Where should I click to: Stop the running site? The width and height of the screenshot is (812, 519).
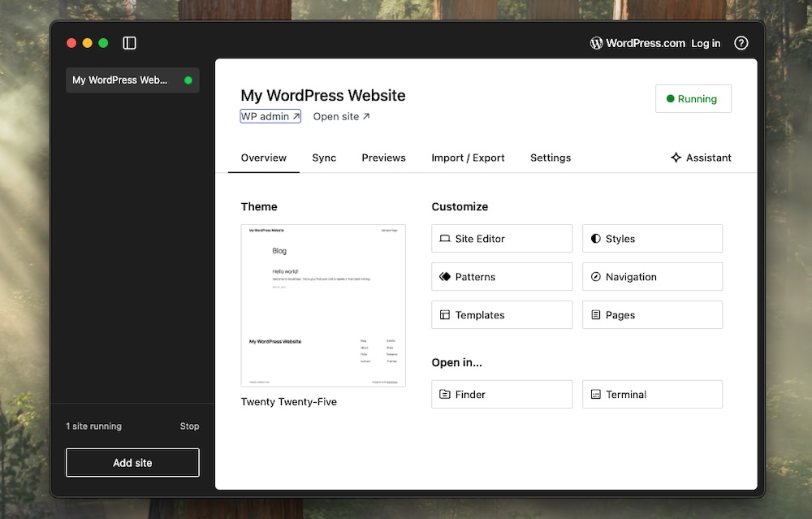189,426
